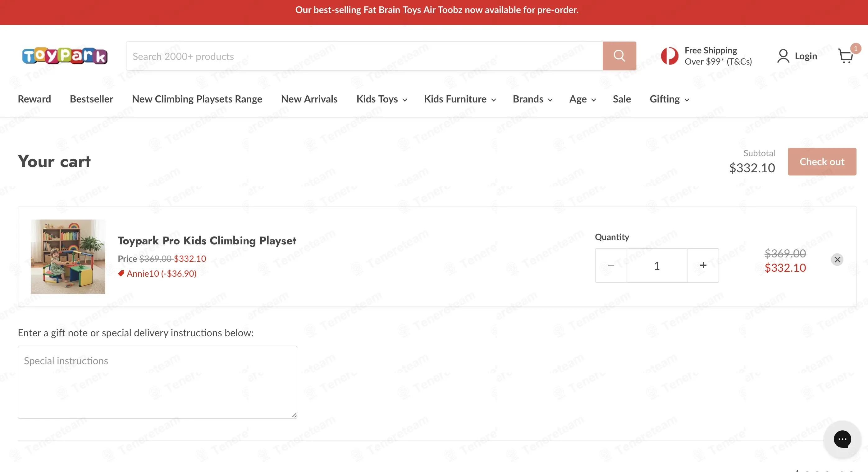Decrease quantity with the minus button
The image size is (868, 472).
click(x=611, y=265)
